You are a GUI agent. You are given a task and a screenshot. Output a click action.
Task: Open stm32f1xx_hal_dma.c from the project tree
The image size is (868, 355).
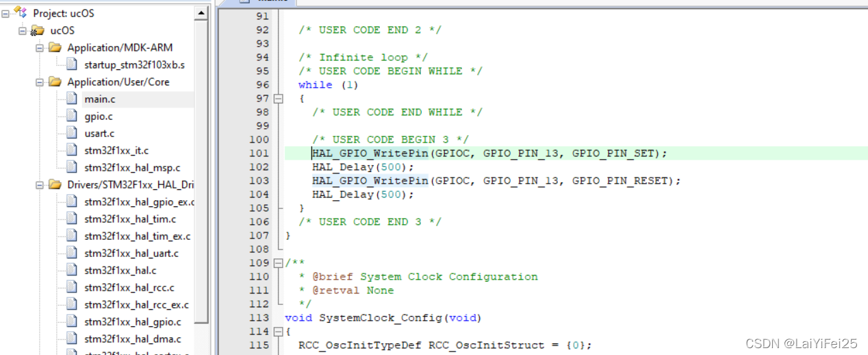pyautogui.click(x=133, y=339)
